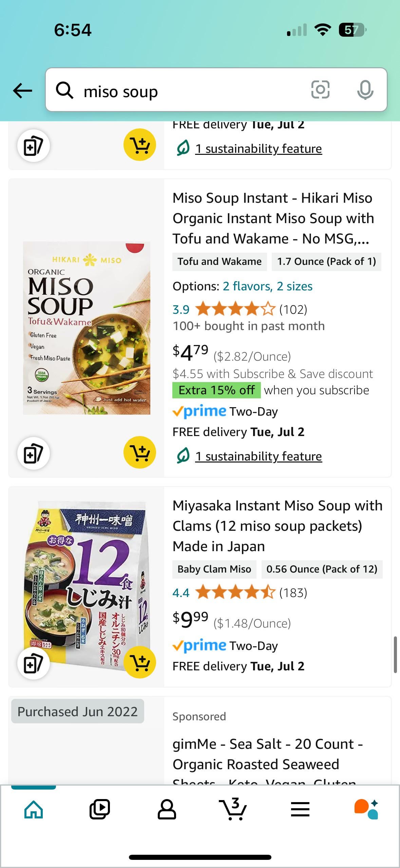Open the account profile tab
The height and width of the screenshot is (868, 400).
coord(167,809)
